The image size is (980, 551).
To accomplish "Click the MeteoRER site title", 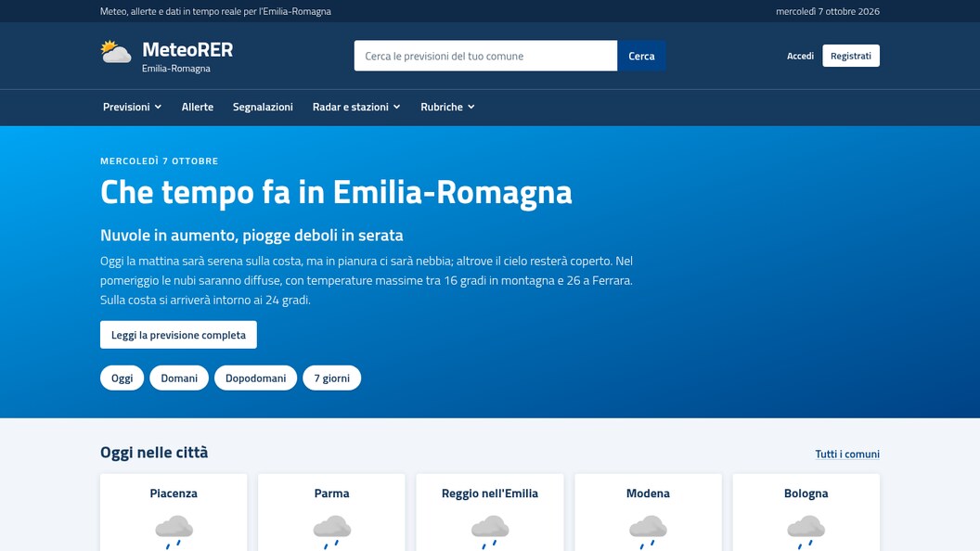I will [x=187, y=49].
